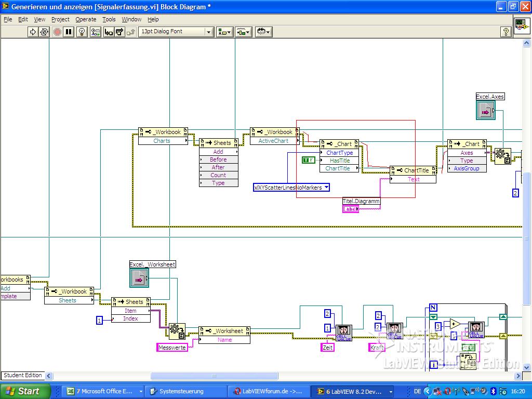Image resolution: width=532 pixels, height=399 pixels.
Task: Click the Pause button in toolbar
Action: 69,32
